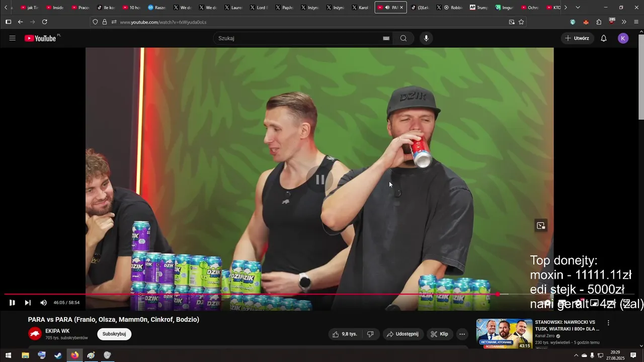
Task: Subscribe with the Subskrybuj button
Action: (x=114, y=334)
